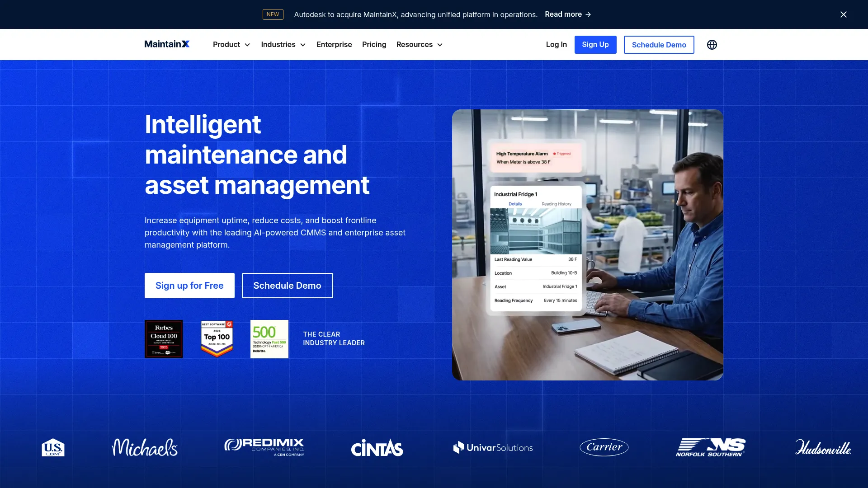Viewport: 868px width, 488px height.
Task: Click the High Temperature Alarm card
Action: click(x=536, y=157)
